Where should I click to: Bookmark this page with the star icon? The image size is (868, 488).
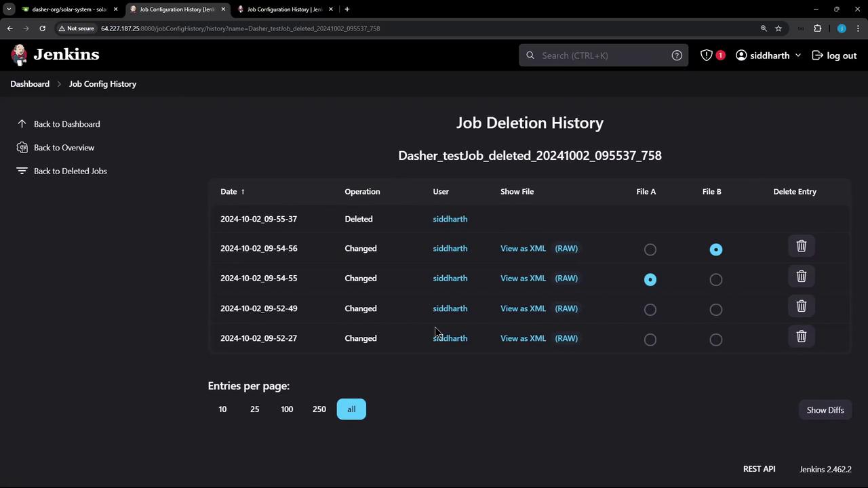[x=778, y=28]
